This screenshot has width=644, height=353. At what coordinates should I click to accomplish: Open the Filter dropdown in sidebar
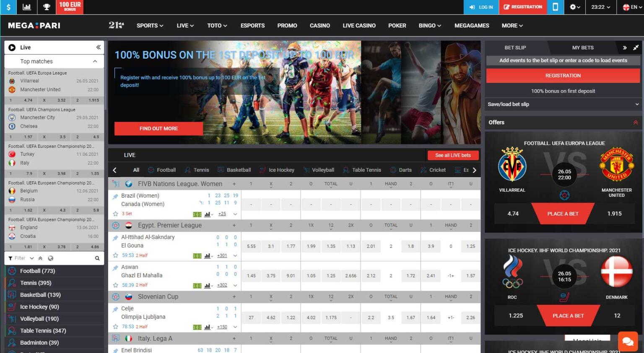click(x=21, y=258)
